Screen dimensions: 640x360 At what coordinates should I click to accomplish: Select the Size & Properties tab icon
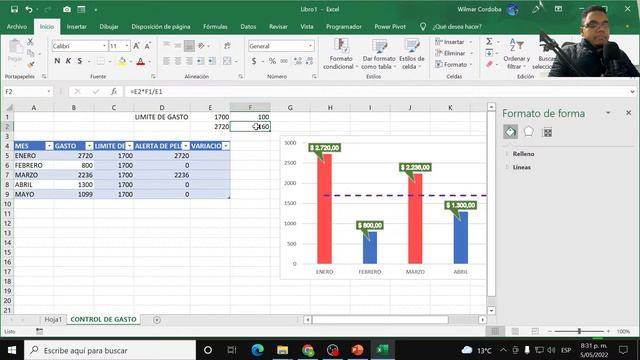tap(547, 132)
